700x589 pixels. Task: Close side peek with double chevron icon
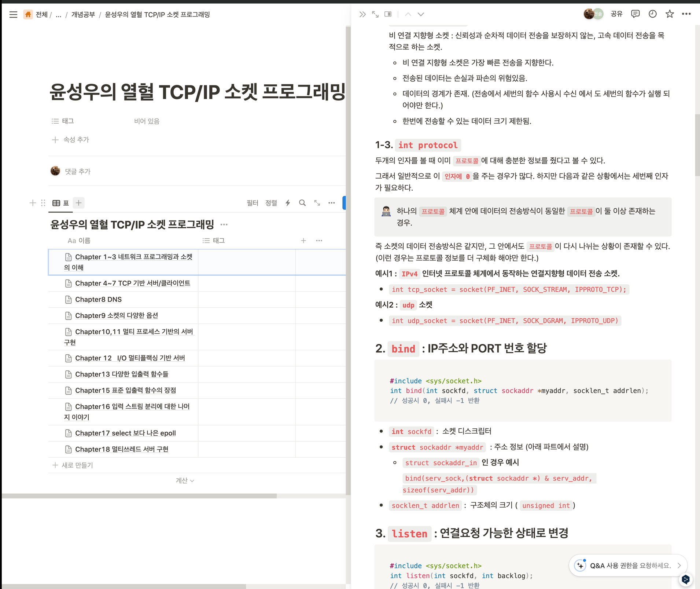362,14
